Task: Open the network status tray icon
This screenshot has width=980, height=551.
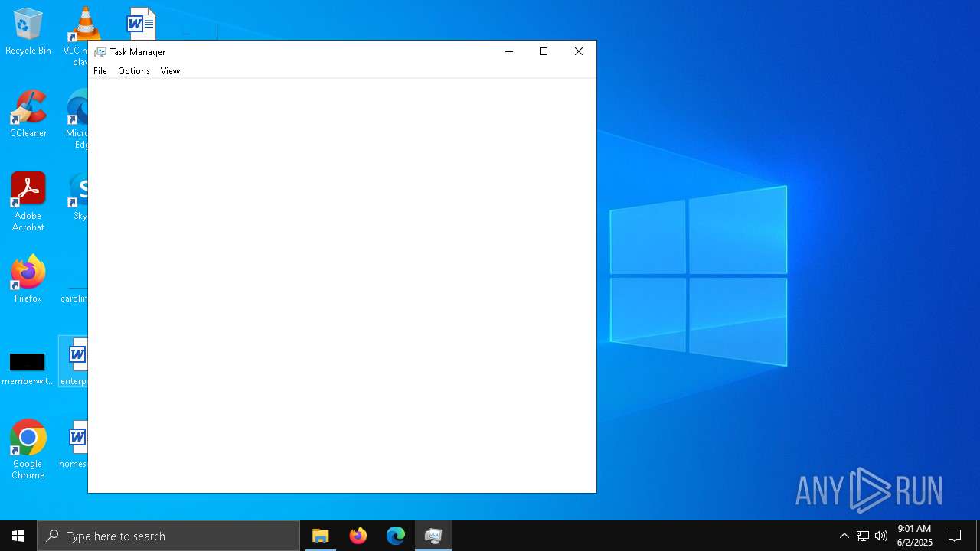Action: pos(863,536)
